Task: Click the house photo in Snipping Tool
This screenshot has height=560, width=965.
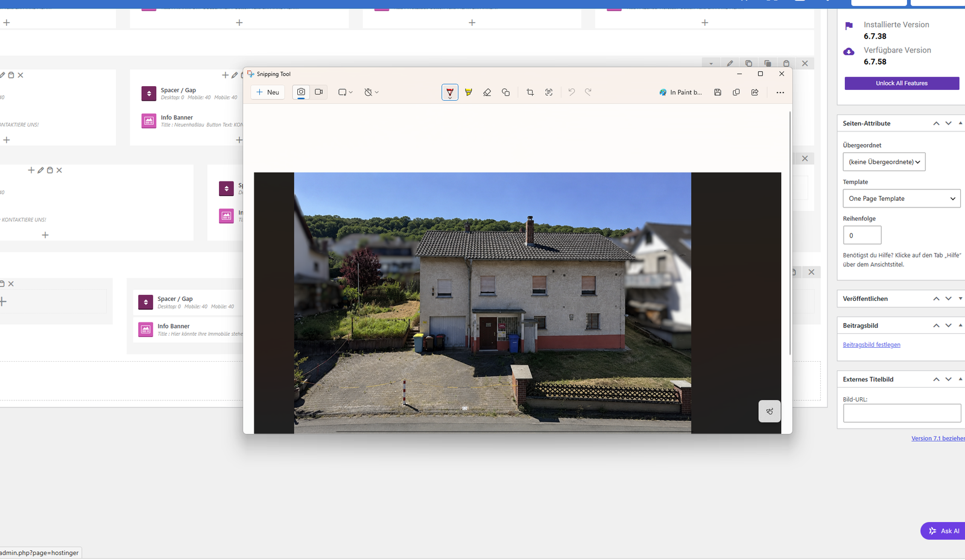Action: pyautogui.click(x=492, y=303)
